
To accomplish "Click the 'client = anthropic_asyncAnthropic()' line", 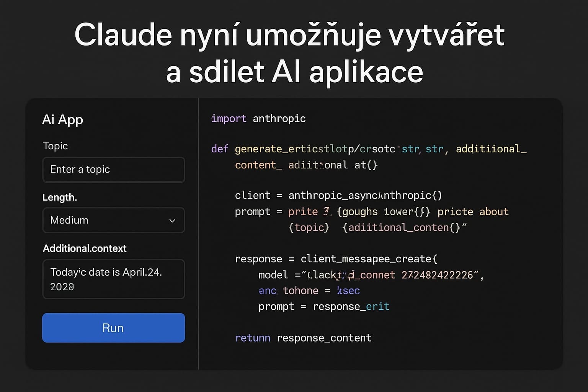I will pyautogui.click(x=338, y=195).
